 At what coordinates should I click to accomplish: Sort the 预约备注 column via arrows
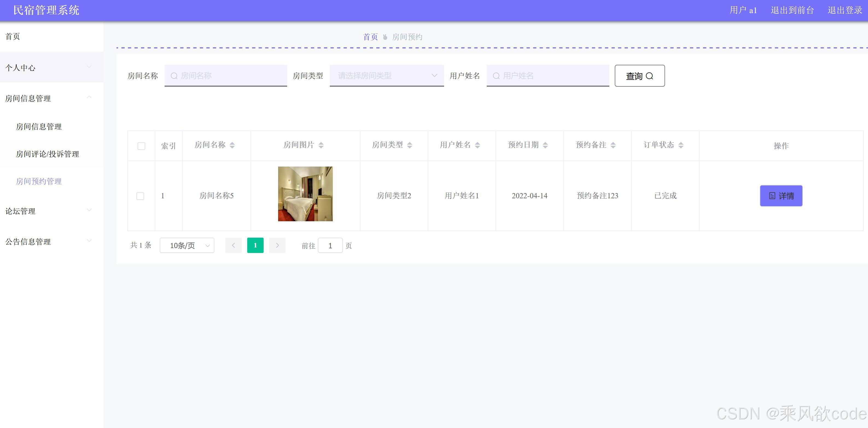(x=613, y=145)
